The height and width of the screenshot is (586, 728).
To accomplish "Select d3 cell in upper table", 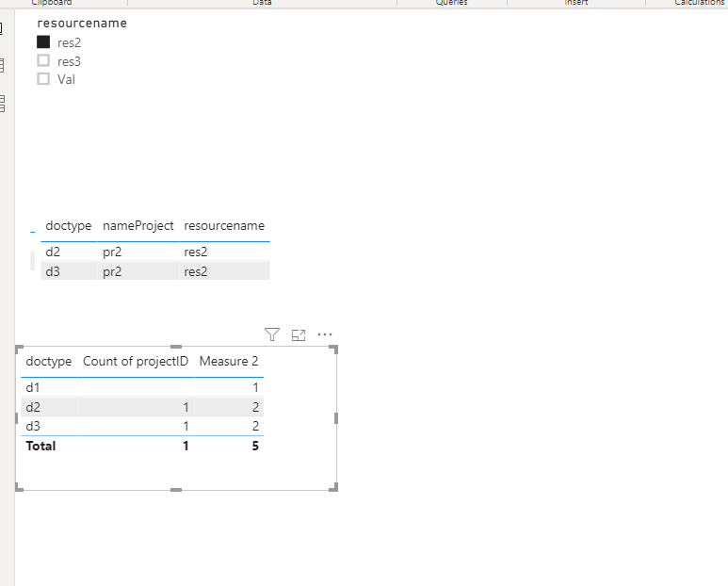I will tap(53, 271).
